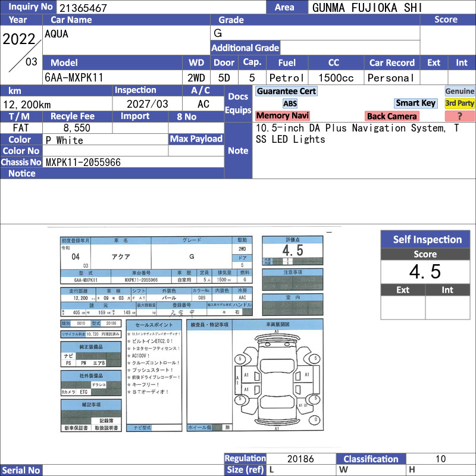Viewport: 476px width, 476px height.
Task: Click the Car Record column header
Action: tap(392, 62)
